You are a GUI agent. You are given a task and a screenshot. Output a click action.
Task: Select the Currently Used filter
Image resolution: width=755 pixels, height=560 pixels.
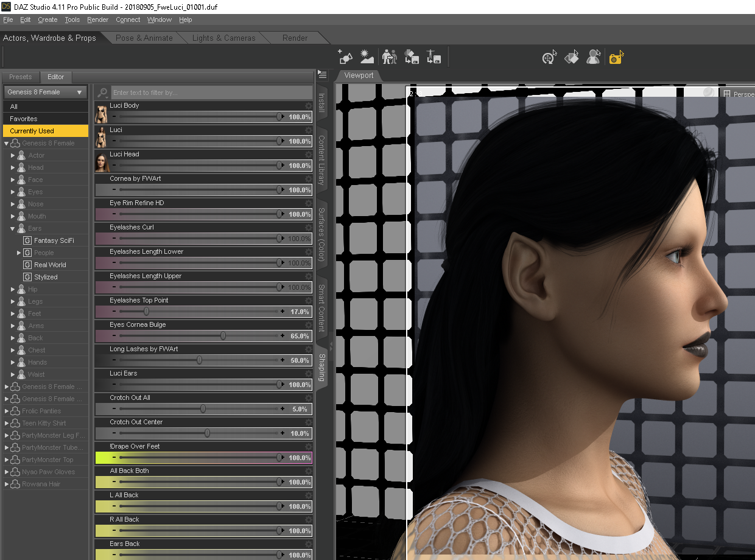click(x=46, y=131)
